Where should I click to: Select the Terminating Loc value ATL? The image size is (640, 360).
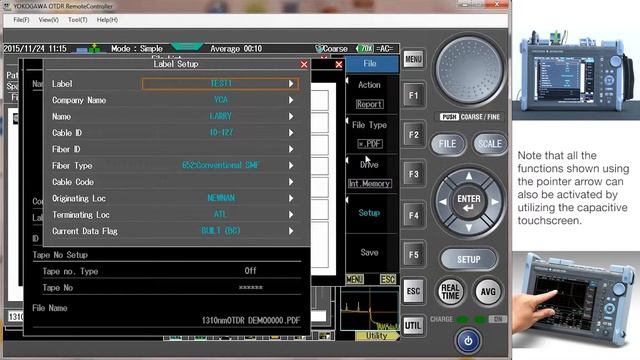coord(221,214)
